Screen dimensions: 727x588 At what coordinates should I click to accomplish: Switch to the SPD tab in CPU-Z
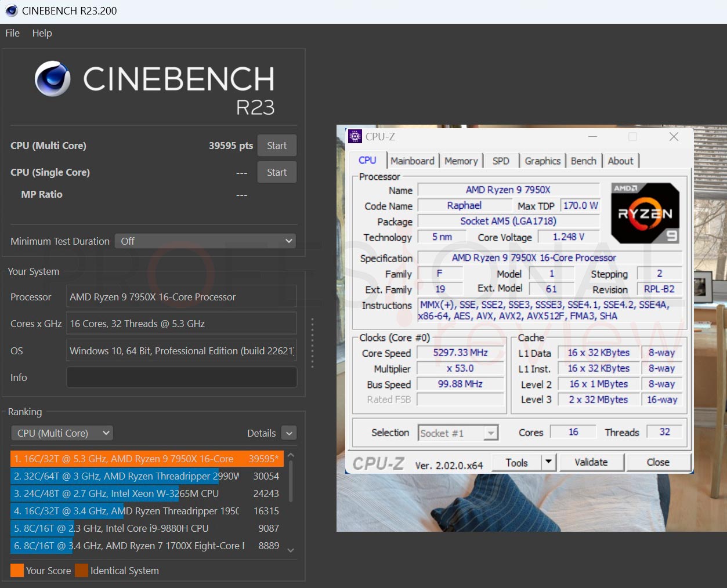coord(501,161)
